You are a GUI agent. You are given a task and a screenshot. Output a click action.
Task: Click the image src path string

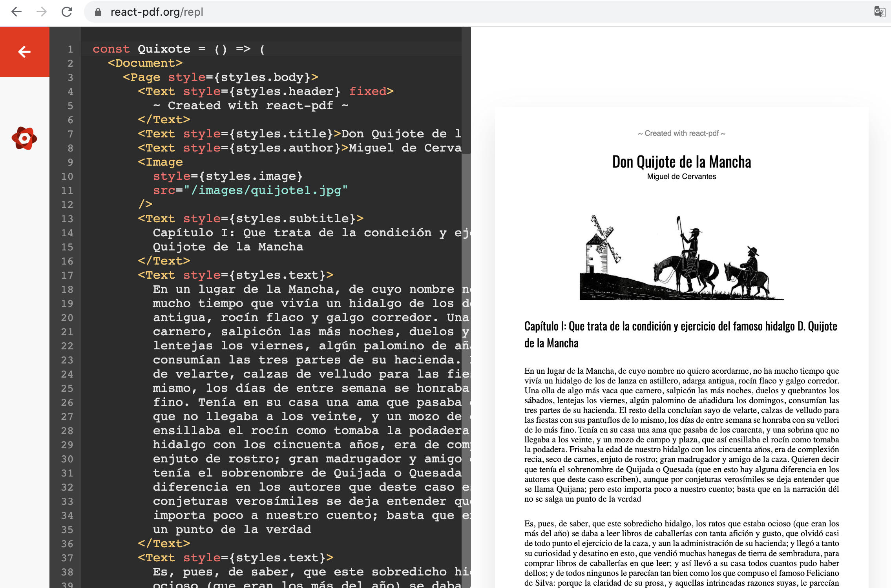(266, 190)
